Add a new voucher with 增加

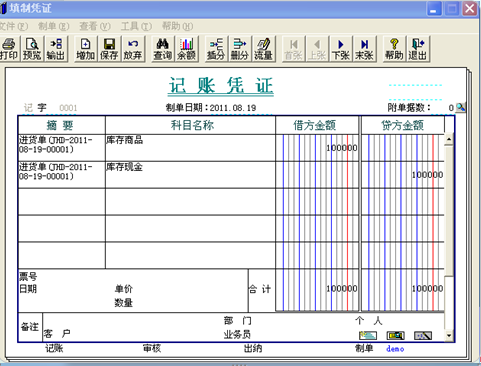pyautogui.click(x=86, y=49)
